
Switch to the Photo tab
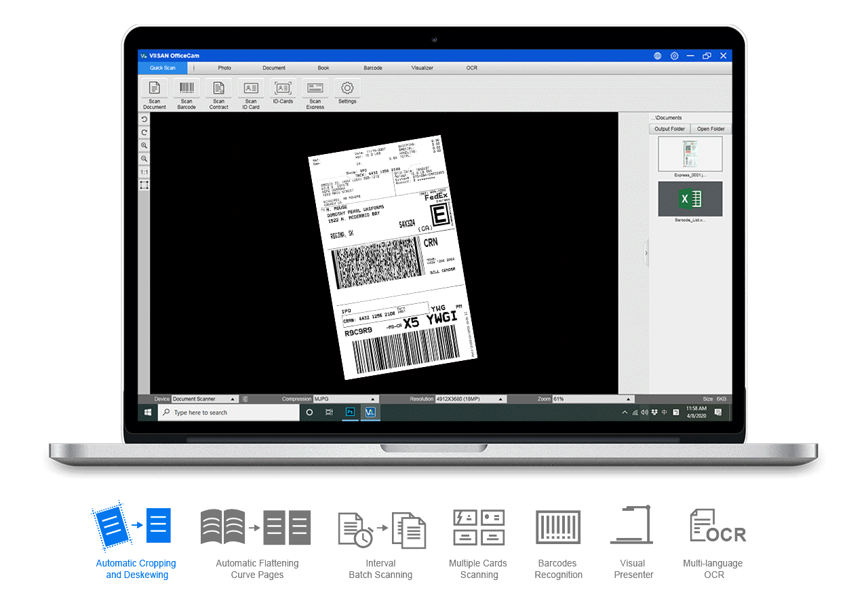coord(224,68)
